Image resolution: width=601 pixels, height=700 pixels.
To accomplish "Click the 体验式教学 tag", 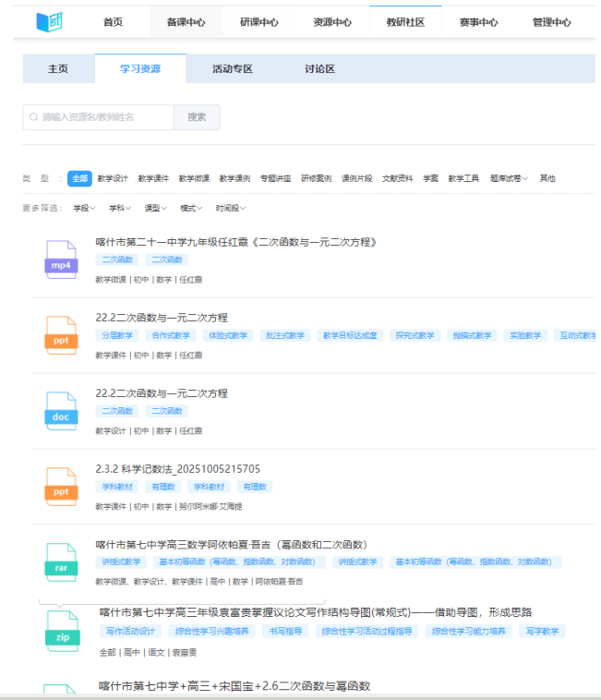I will (x=228, y=335).
